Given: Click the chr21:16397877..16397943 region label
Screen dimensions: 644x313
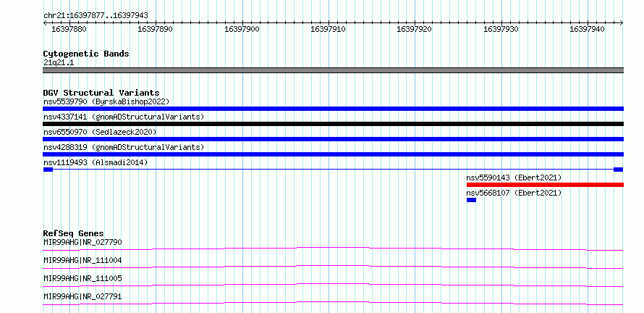Looking at the screenshot, I should coord(96,16).
